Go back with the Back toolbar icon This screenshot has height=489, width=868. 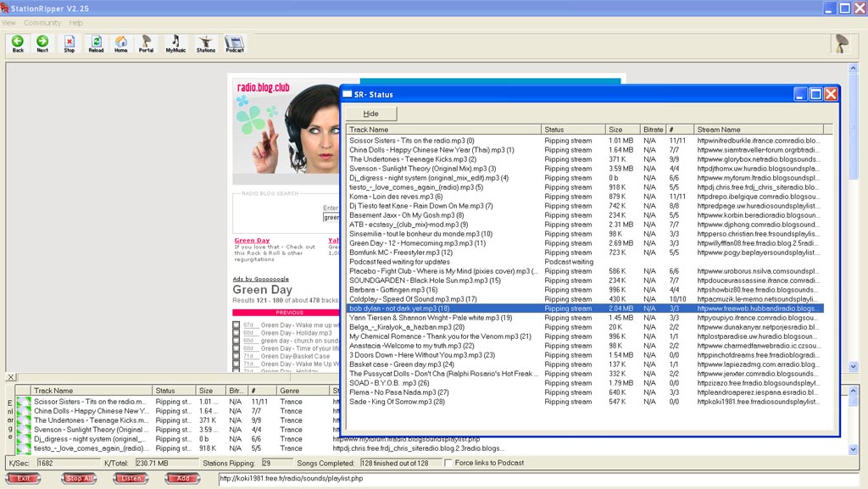coord(18,44)
